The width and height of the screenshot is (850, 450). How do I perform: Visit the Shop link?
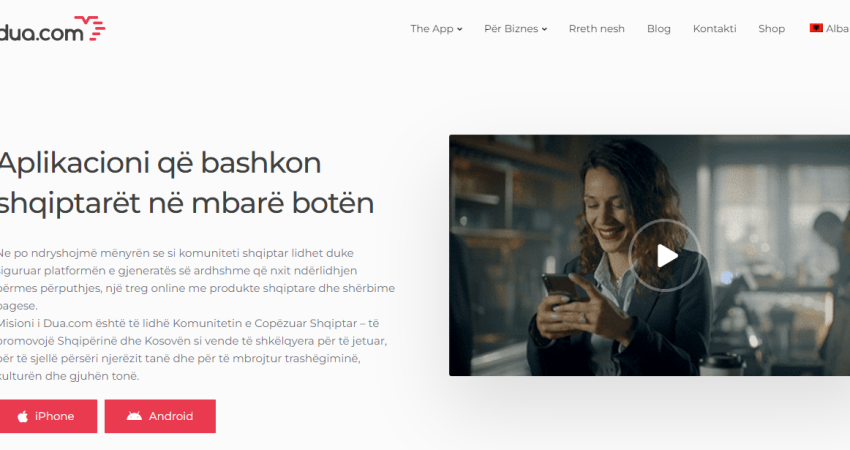click(771, 29)
